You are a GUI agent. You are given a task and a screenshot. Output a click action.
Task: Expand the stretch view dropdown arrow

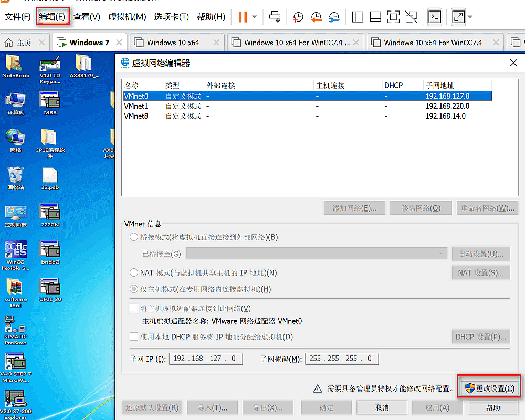click(470, 17)
